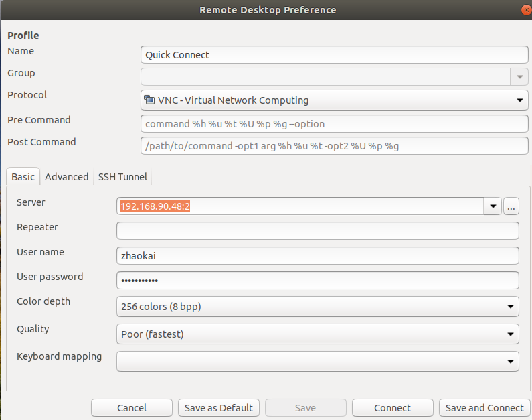Open the SSH Tunnel tab
The width and height of the screenshot is (532, 420).
tap(122, 177)
